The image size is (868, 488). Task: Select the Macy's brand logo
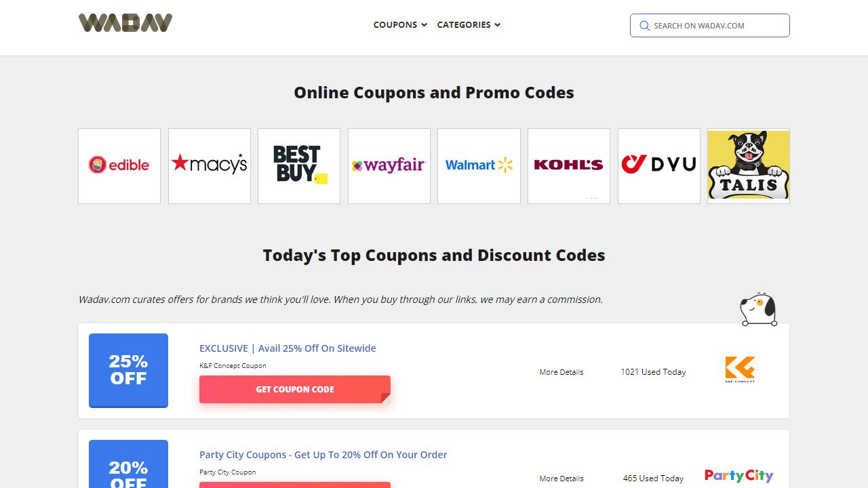(x=209, y=165)
